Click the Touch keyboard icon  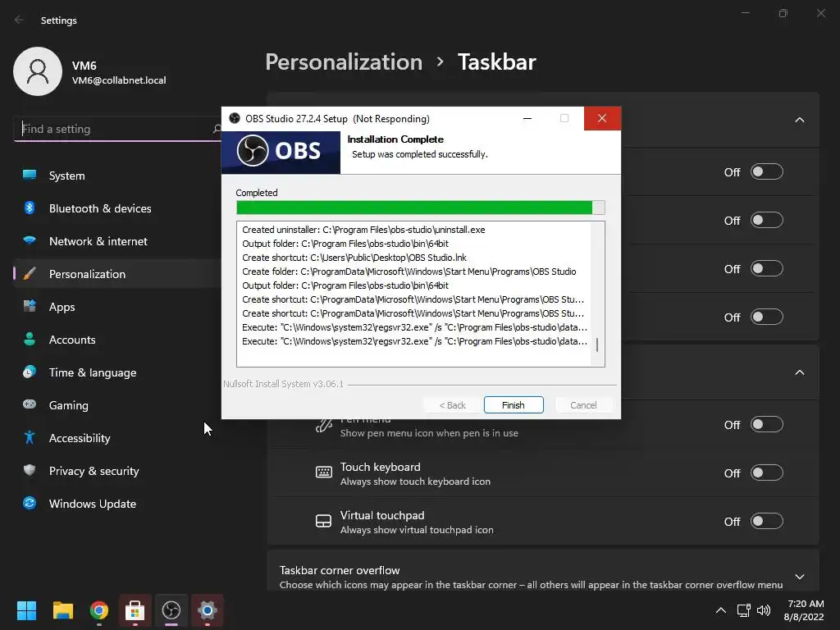[323, 472]
